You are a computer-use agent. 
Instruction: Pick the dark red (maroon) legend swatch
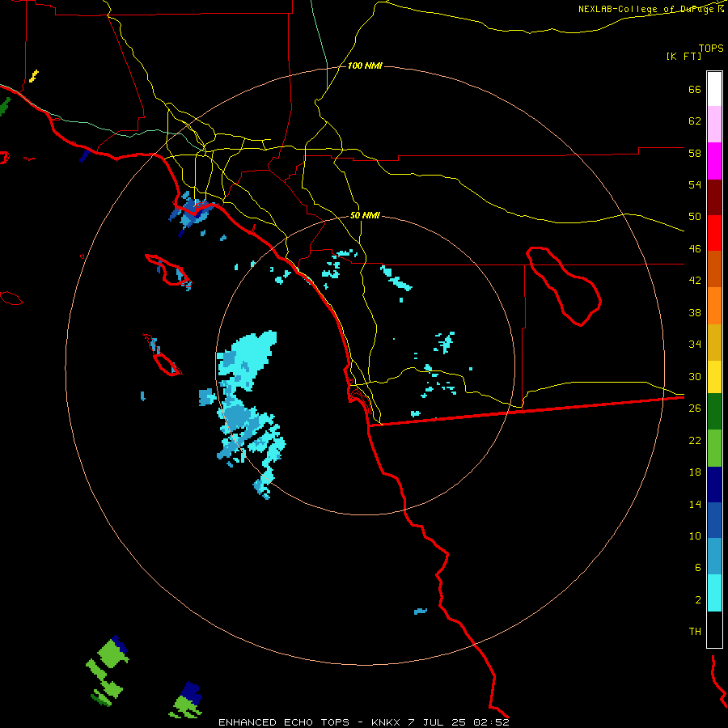[714, 197]
